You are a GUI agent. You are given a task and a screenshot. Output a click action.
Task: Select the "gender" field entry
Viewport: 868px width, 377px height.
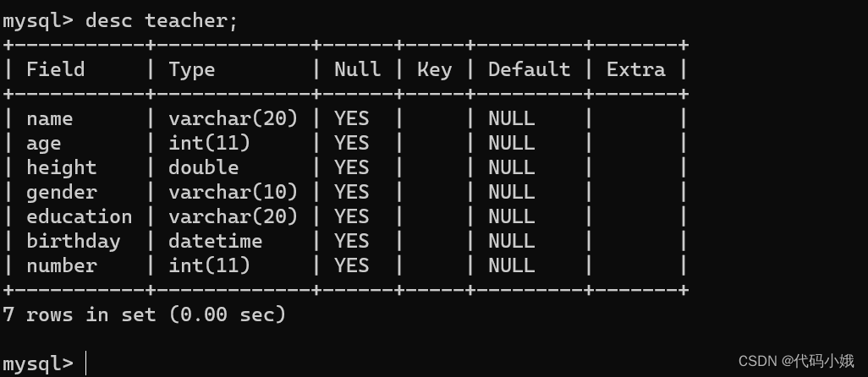(62, 192)
